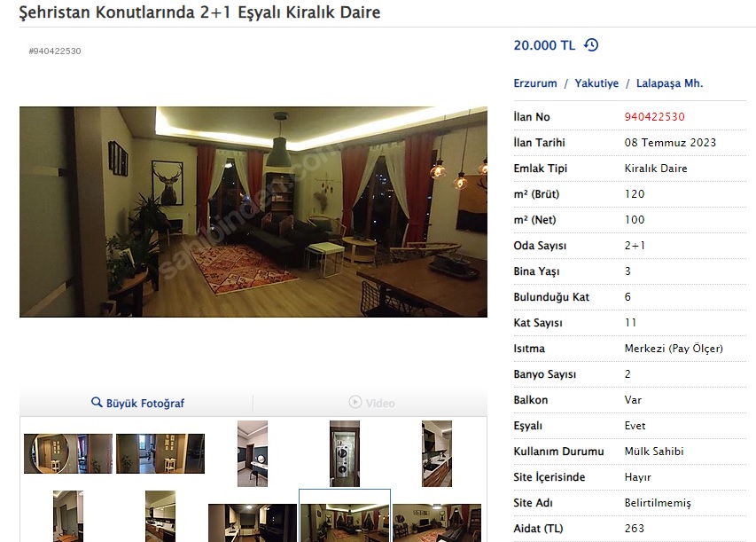This screenshot has height=542, width=756.
Task: Click the Video play icon
Action: coord(355,402)
